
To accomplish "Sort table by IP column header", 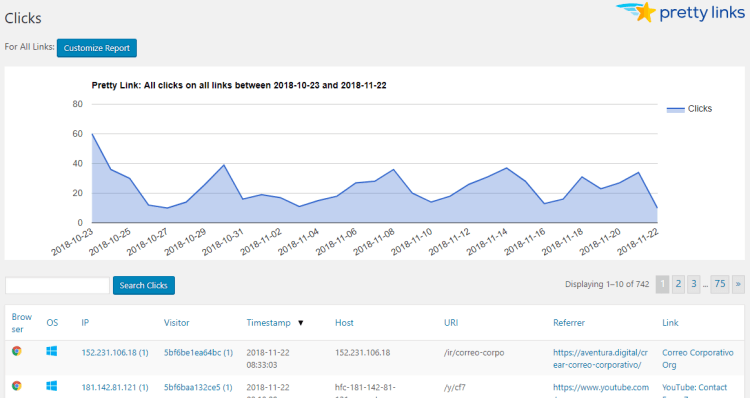I will click(x=85, y=323).
